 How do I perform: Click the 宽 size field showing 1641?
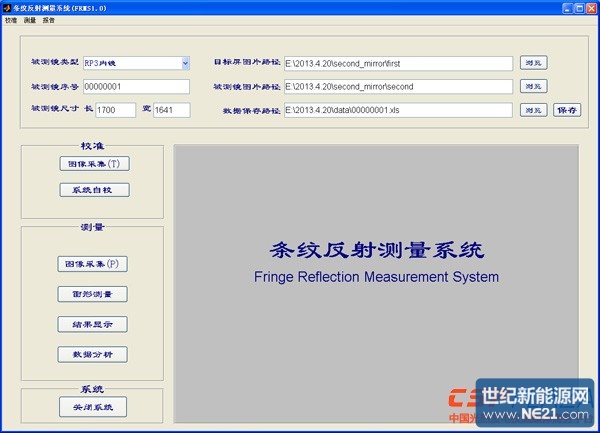tap(171, 110)
